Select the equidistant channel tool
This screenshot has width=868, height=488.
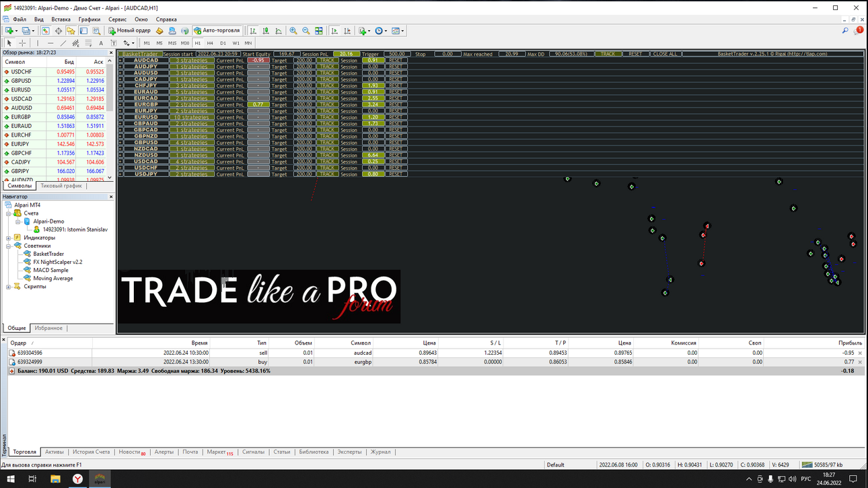pyautogui.click(x=75, y=43)
